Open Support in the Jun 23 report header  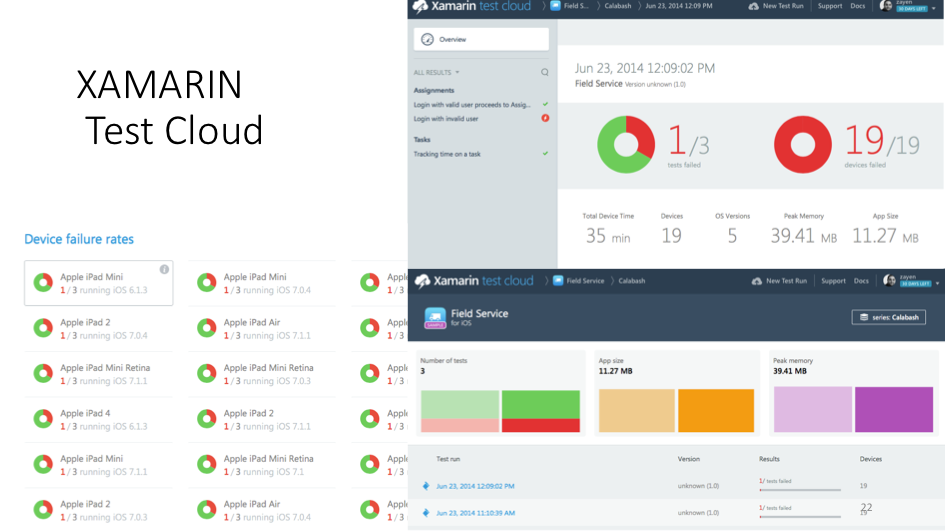830,6
